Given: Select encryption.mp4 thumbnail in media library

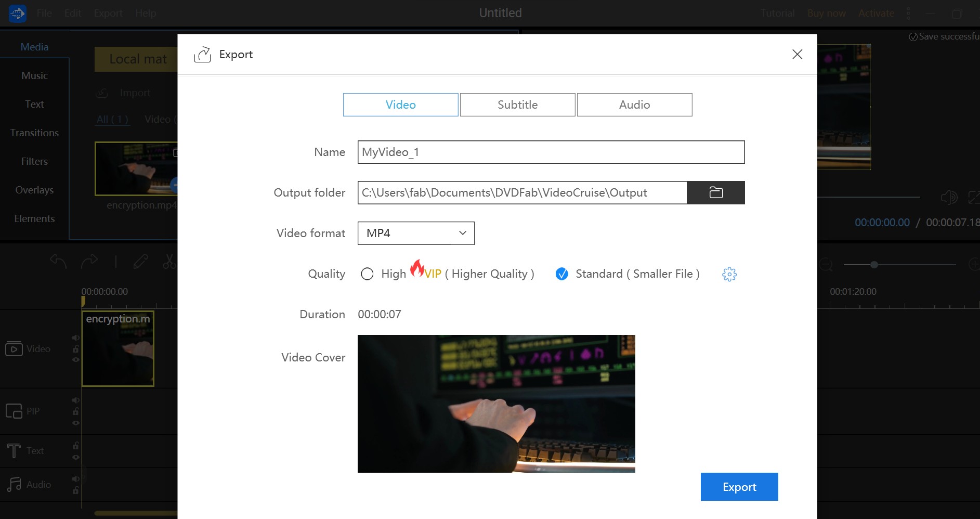Looking at the screenshot, I should tap(136, 168).
